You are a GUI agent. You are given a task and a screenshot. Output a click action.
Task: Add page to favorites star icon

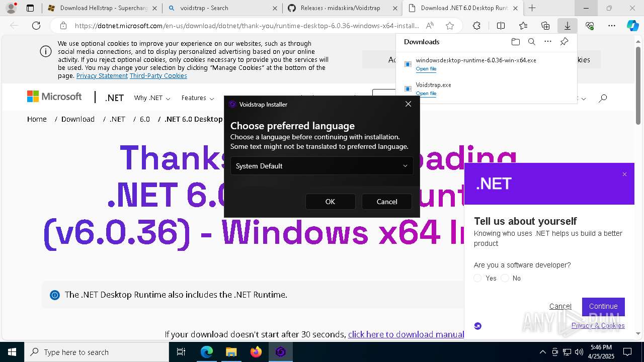[450, 26]
